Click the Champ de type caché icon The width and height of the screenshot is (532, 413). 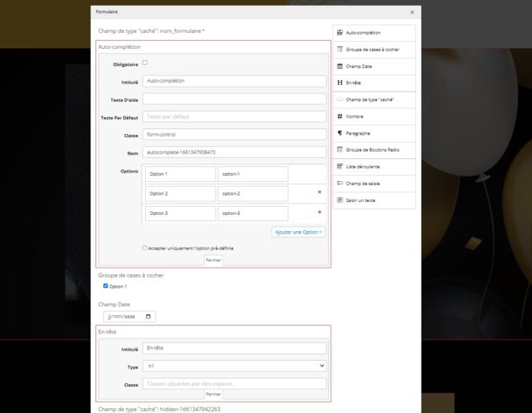click(340, 99)
